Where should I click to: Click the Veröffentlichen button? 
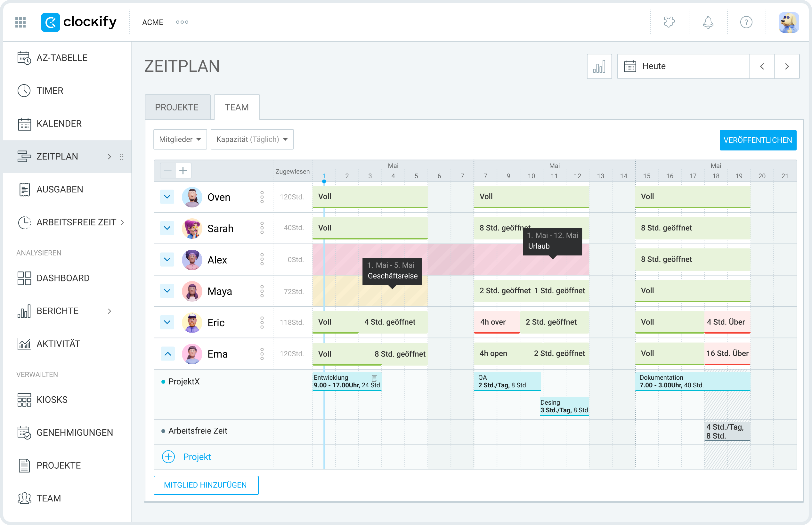758,140
